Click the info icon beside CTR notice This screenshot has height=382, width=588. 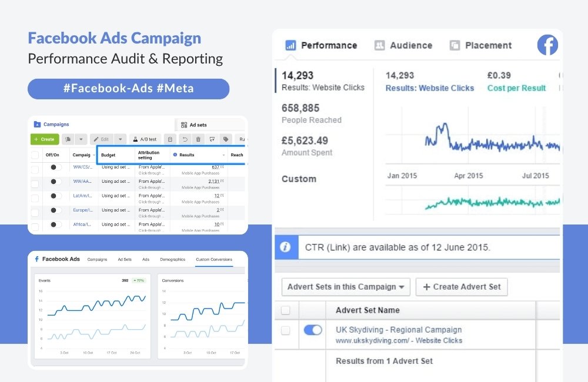tap(285, 247)
